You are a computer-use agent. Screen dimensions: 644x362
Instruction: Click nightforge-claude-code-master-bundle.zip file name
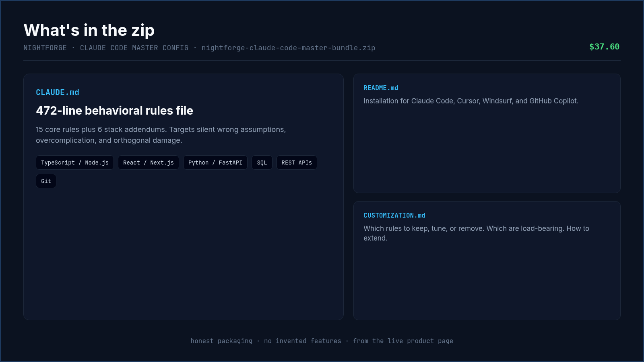(288, 48)
